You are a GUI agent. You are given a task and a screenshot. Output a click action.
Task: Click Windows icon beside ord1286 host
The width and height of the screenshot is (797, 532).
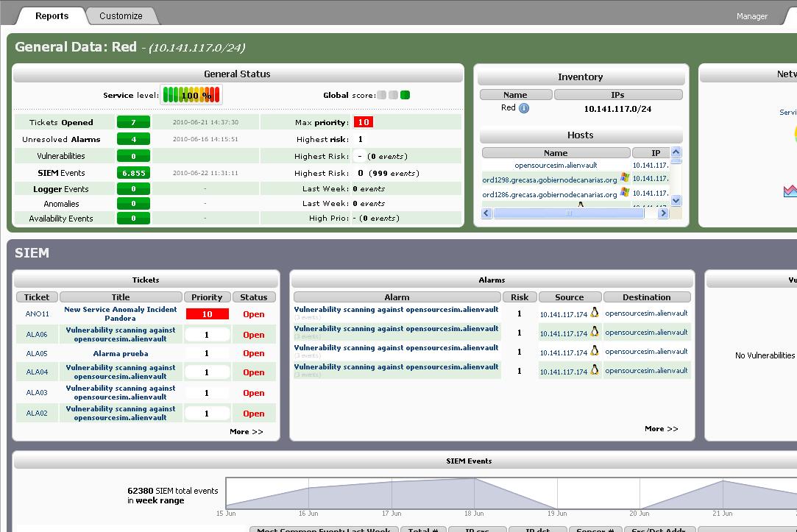click(625, 193)
